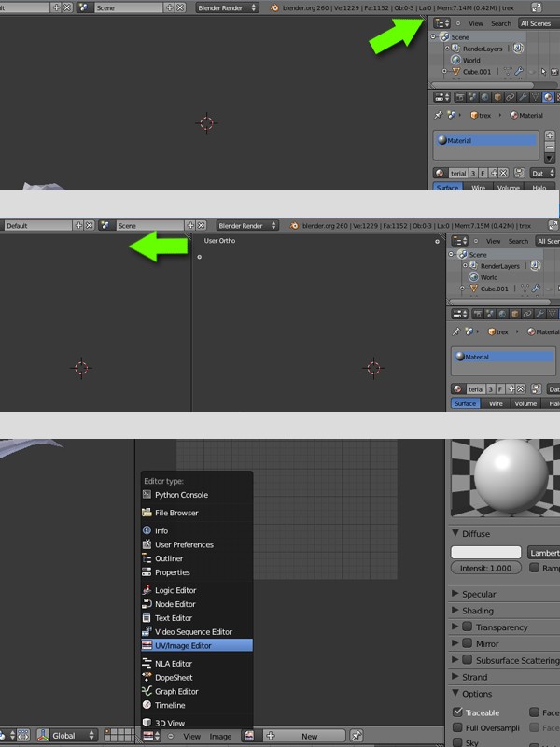Viewport: 560px width, 747px height.
Task: Enable the Ramp checkbox under Diffuse
Action: (x=534, y=568)
